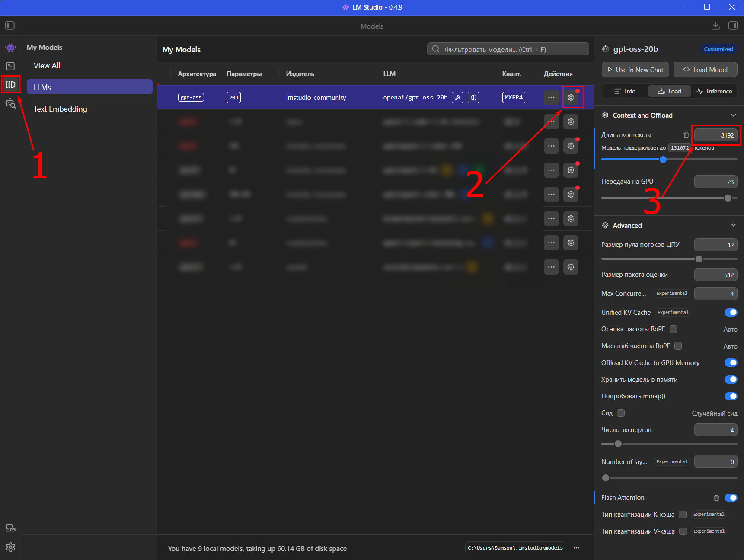
Task: Collapse the Context and Offload section chevron
Action: [x=733, y=115]
